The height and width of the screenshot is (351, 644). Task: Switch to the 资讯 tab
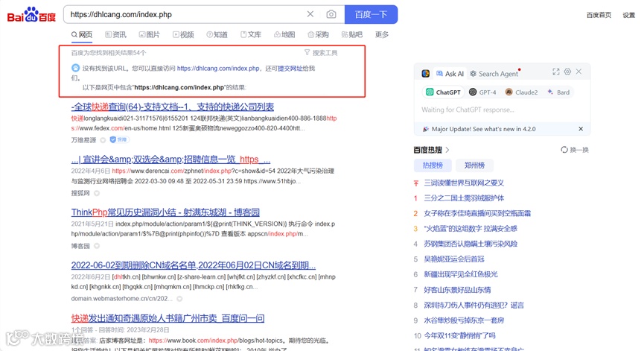pos(116,34)
